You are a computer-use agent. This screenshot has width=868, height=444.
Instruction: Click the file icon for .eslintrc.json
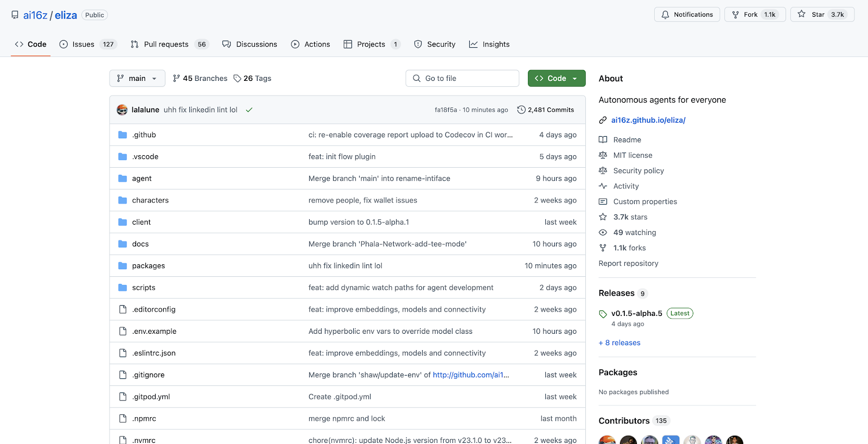tap(123, 353)
